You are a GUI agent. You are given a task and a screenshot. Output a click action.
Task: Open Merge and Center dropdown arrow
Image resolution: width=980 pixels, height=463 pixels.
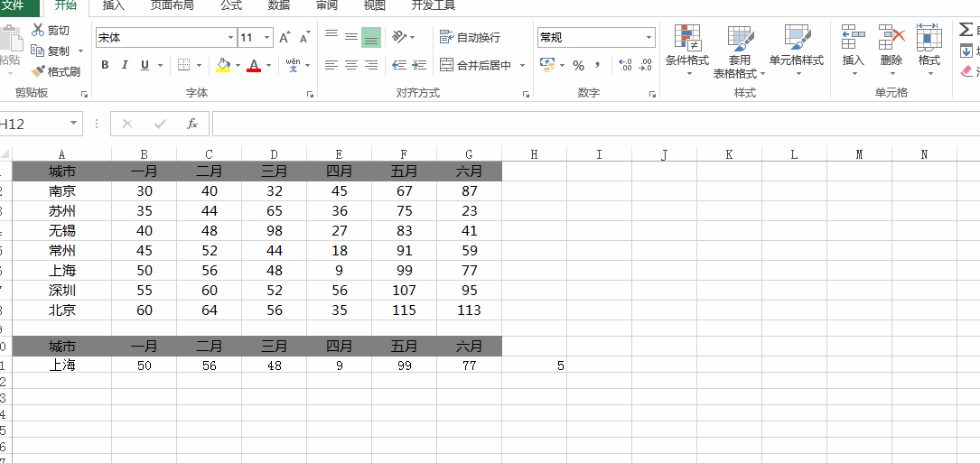[522, 65]
